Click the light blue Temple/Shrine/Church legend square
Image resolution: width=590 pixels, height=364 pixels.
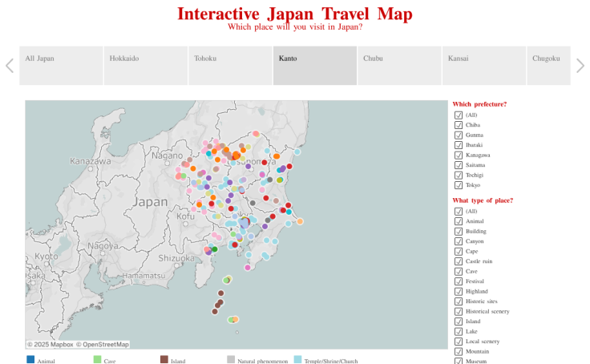298,360
